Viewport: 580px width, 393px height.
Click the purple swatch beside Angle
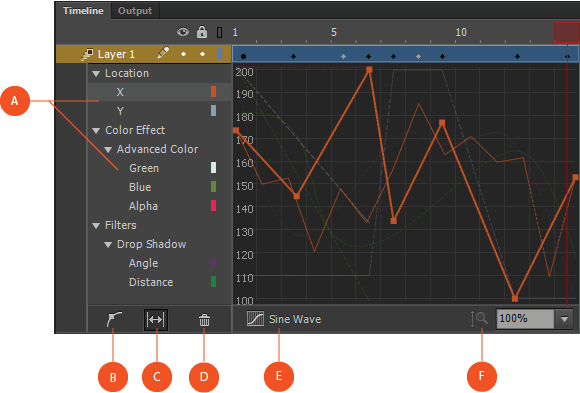213,262
